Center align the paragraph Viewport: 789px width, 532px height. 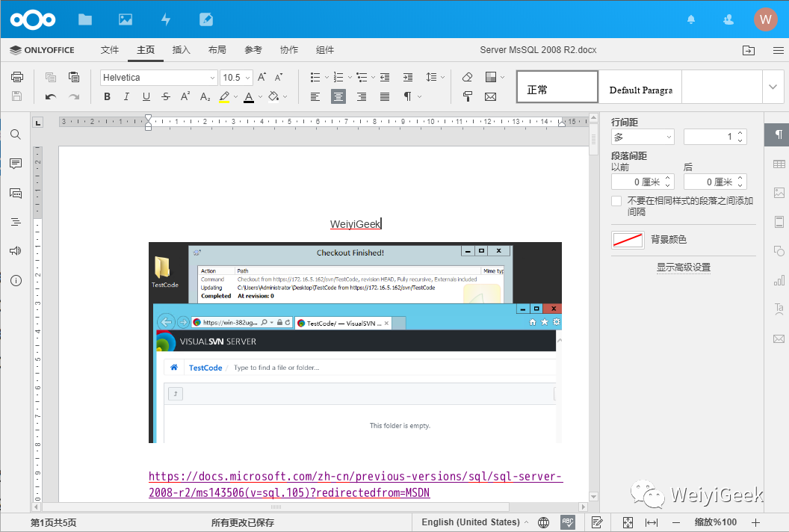(338, 96)
